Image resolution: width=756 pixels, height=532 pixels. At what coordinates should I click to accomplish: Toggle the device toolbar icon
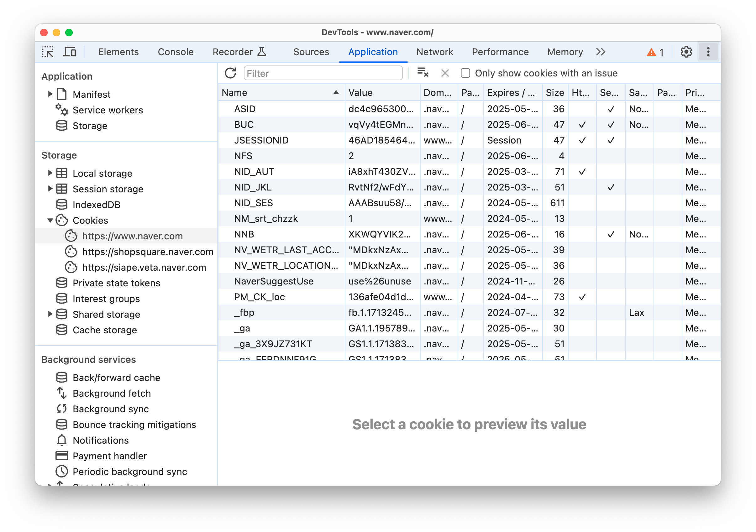pos(70,52)
